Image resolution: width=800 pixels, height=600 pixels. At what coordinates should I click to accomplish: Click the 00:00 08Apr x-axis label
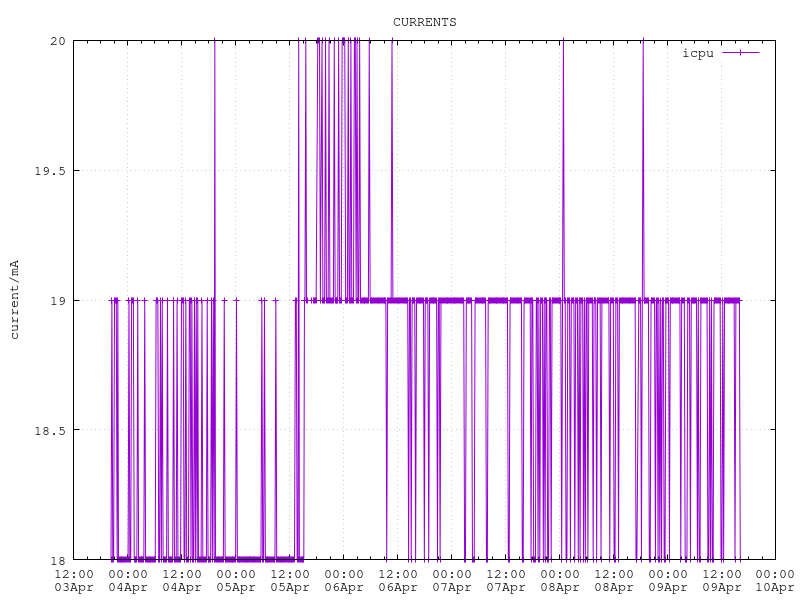click(x=560, y=581)
